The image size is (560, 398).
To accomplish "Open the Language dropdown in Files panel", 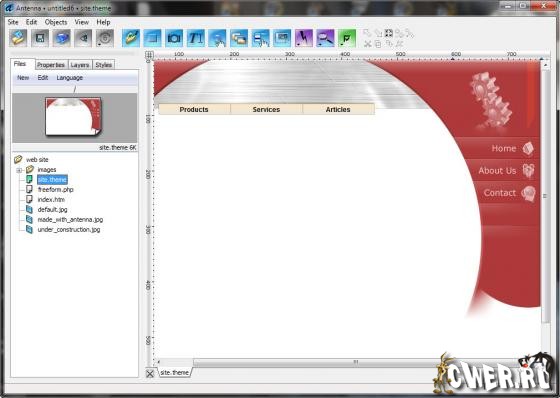I will point(70,78).
